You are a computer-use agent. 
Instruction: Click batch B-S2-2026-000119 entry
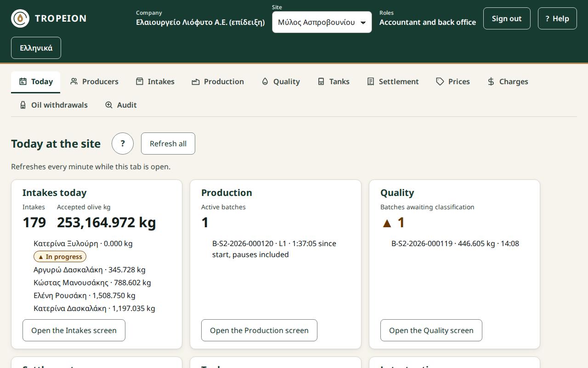tap(455, 243)
